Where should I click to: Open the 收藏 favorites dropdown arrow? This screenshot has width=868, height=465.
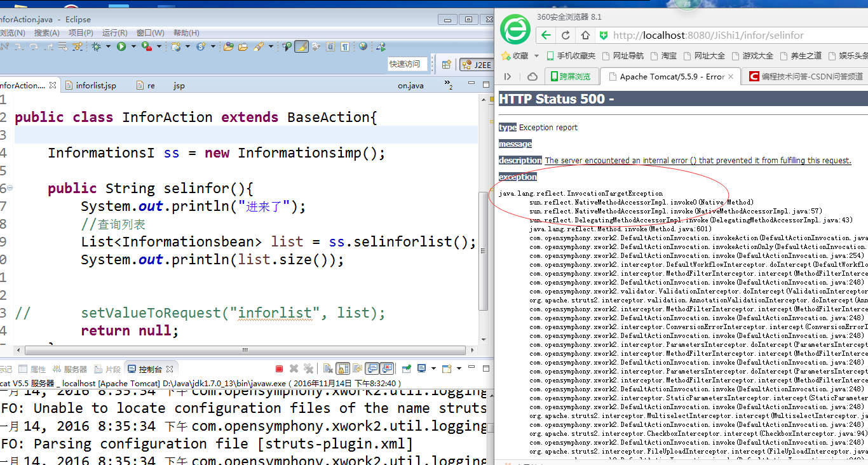click(536, 56)
